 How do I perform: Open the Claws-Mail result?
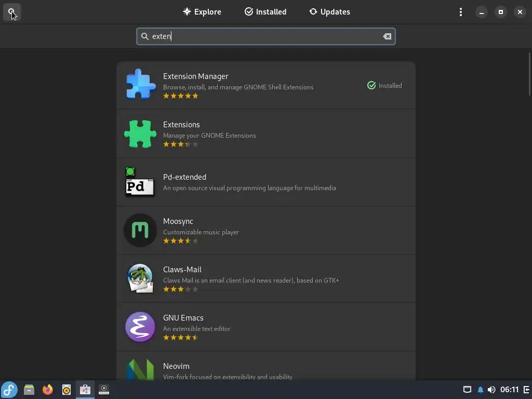click(x=265, y=278)
